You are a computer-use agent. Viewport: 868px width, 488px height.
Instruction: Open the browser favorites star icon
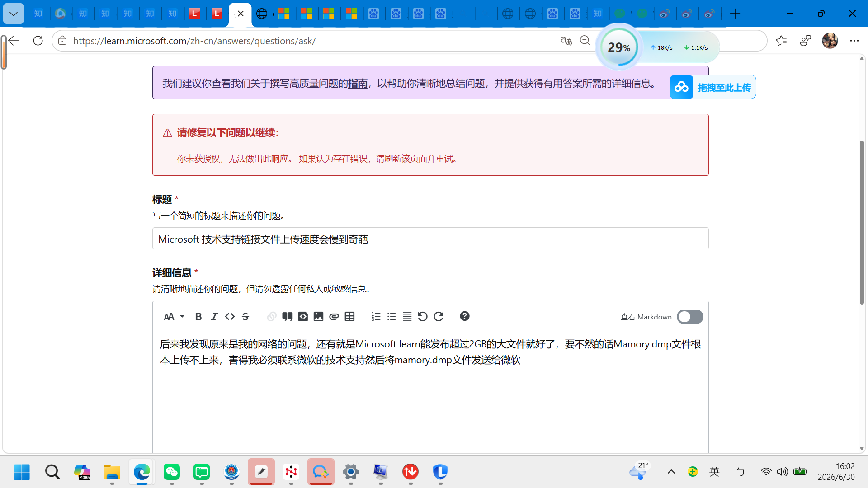781,41
